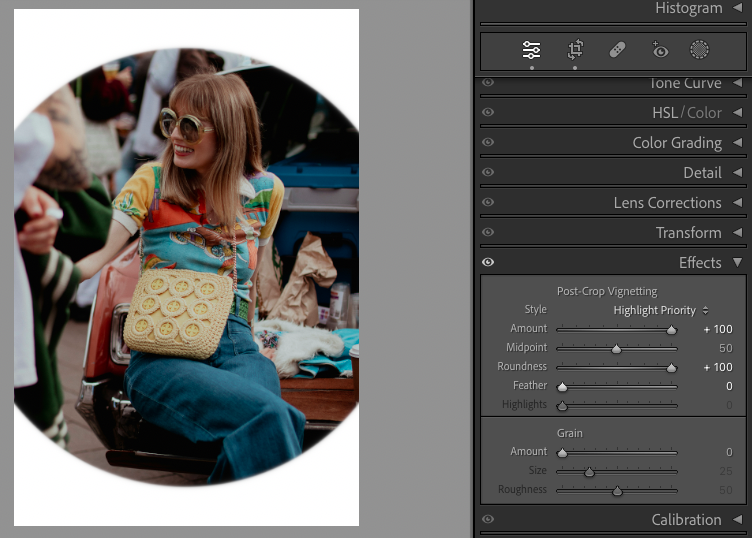The image size is (752, 538).
Task: Click the Grain Amount slider handle
Action: (x=562, y=453)
